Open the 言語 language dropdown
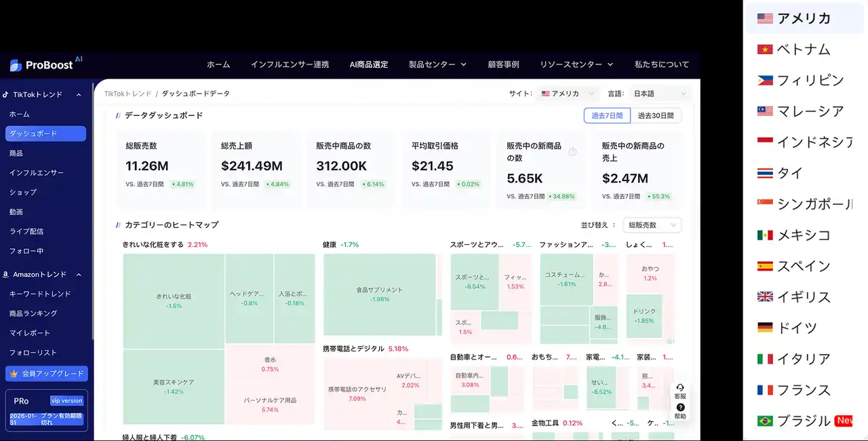Screen dimensions: 868x441 tap(658, 94)
